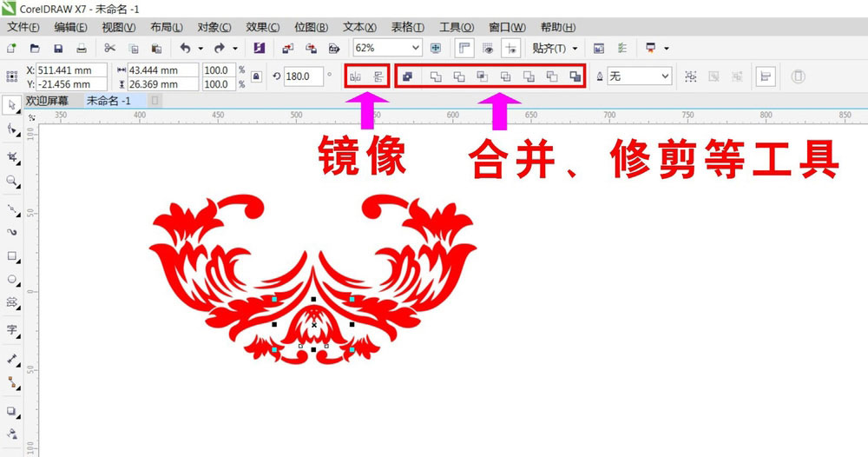
Task: Click the Export icon
Action: [x=311, y=48]
